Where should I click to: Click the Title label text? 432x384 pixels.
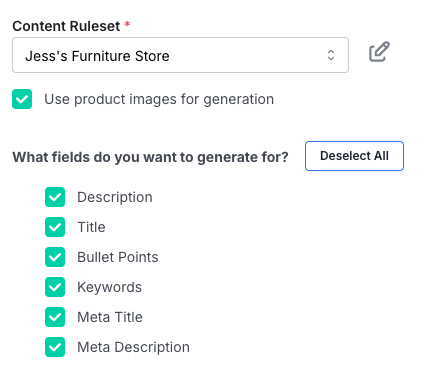point(91,227)
